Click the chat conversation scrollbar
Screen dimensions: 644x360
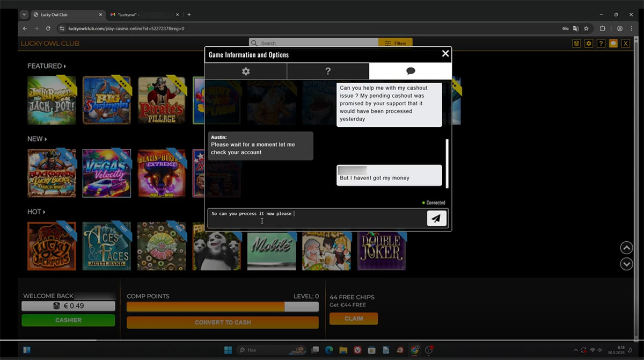pyautogui.click(x=447, y=163)
